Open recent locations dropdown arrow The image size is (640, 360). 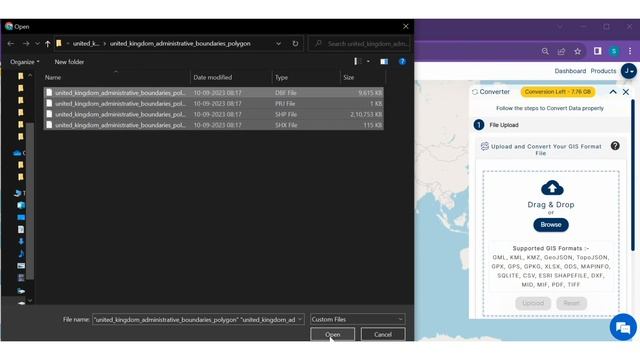coord(37,43)
